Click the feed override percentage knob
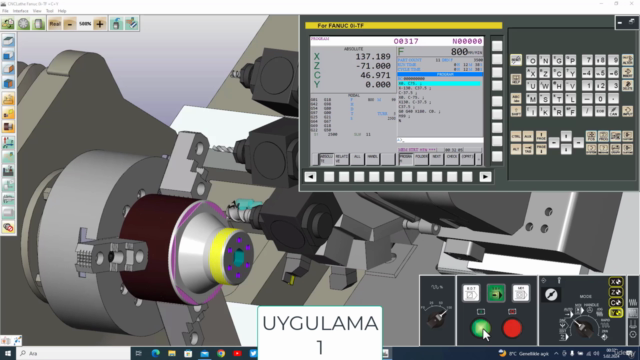The image size is (640, 360). tap(436, 319)
